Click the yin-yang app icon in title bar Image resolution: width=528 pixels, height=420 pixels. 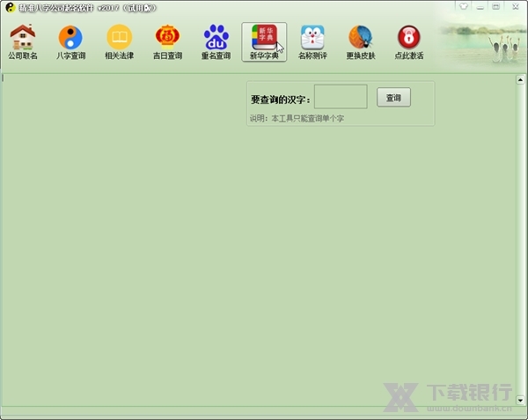pyautogui.click(x=11, y=7)
